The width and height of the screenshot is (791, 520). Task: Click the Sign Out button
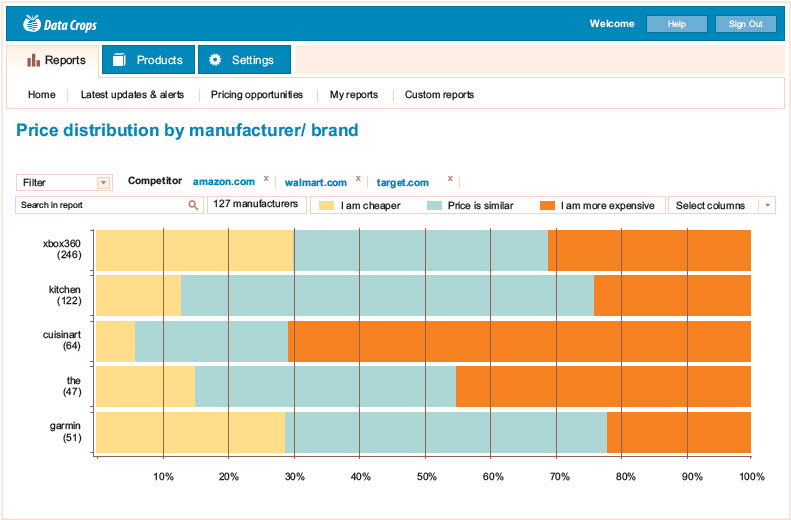(x=746, y=24)
